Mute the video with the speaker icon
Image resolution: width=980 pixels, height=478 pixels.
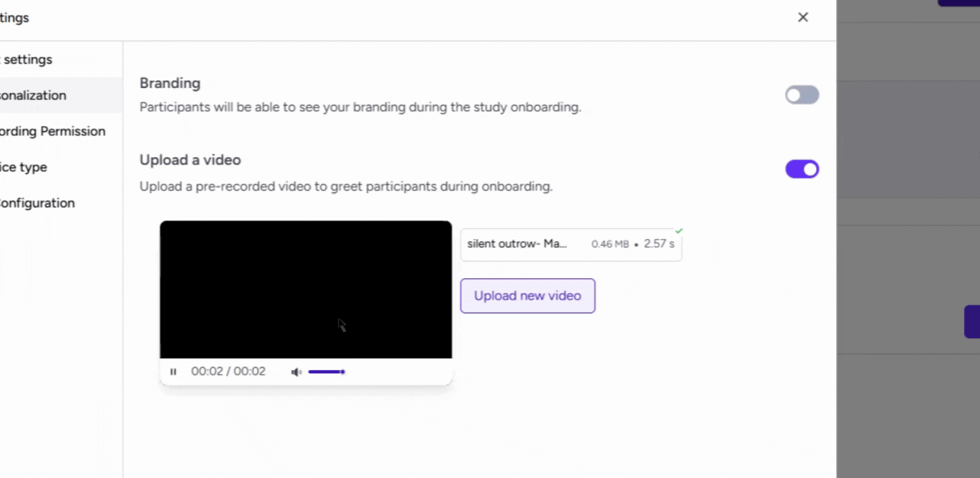click(296, 372)
